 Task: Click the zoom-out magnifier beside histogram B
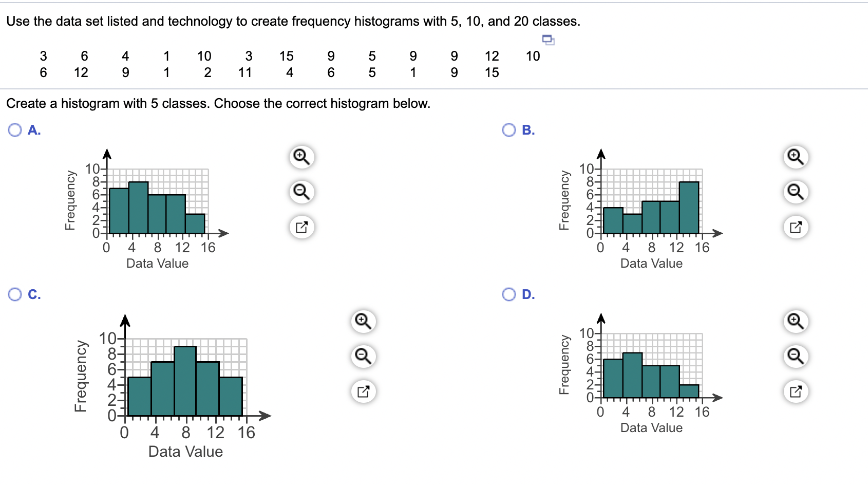point(795,192)
